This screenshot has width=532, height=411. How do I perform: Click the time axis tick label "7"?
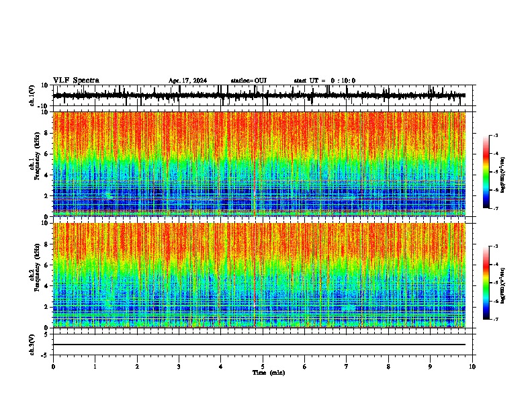347,367
